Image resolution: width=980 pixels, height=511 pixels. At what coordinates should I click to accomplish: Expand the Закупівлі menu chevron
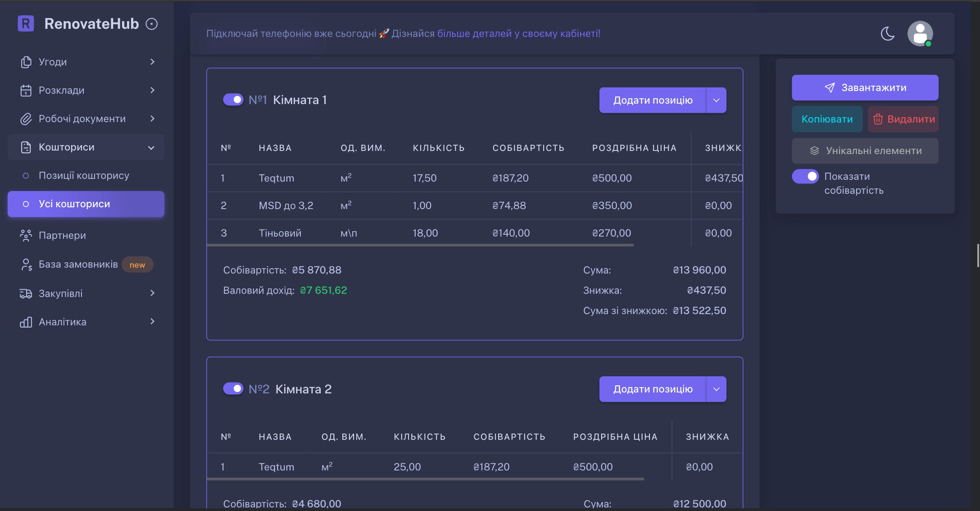pyautogui.click(x=153, y=293)
